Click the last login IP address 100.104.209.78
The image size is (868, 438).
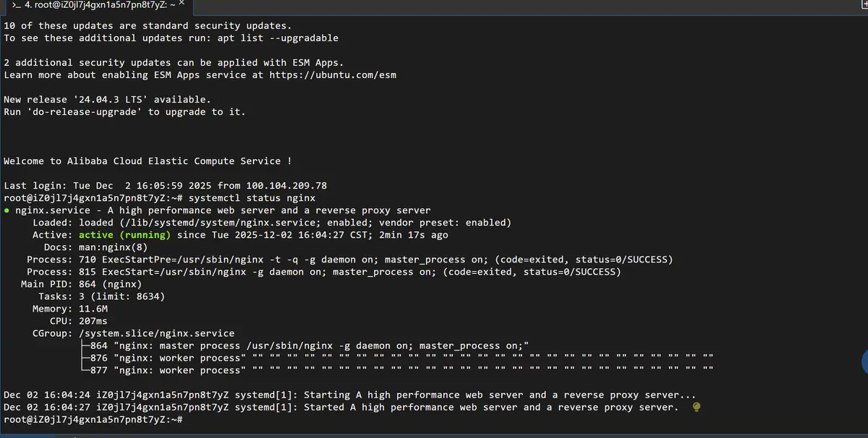coord(286,185)
